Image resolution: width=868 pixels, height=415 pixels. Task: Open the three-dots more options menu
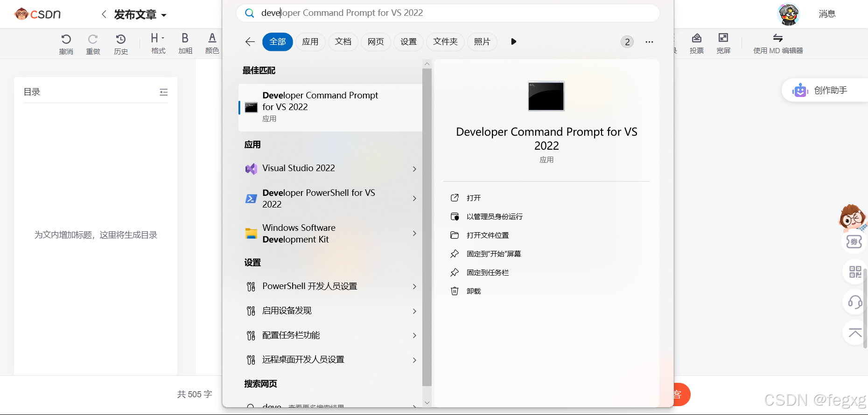pos(649,42)
